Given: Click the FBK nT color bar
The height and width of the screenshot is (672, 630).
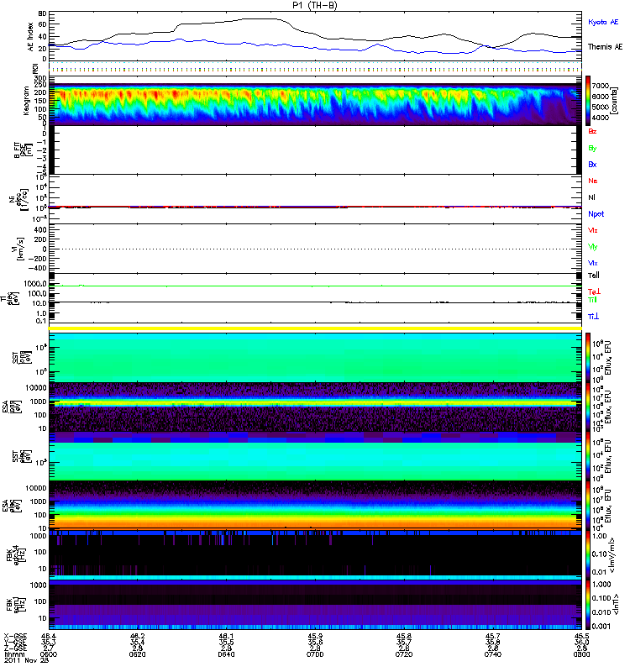Looking at the screenshot, I should tap(588, 605).
